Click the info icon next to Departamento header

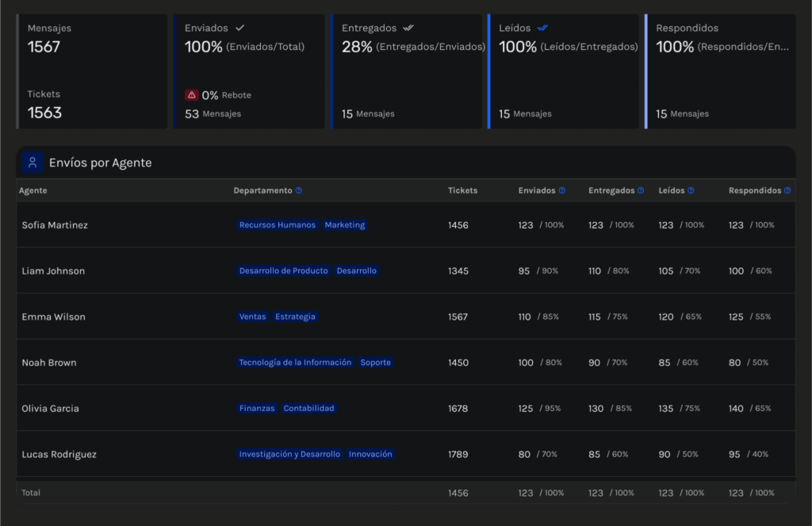(x=299, y=190)
